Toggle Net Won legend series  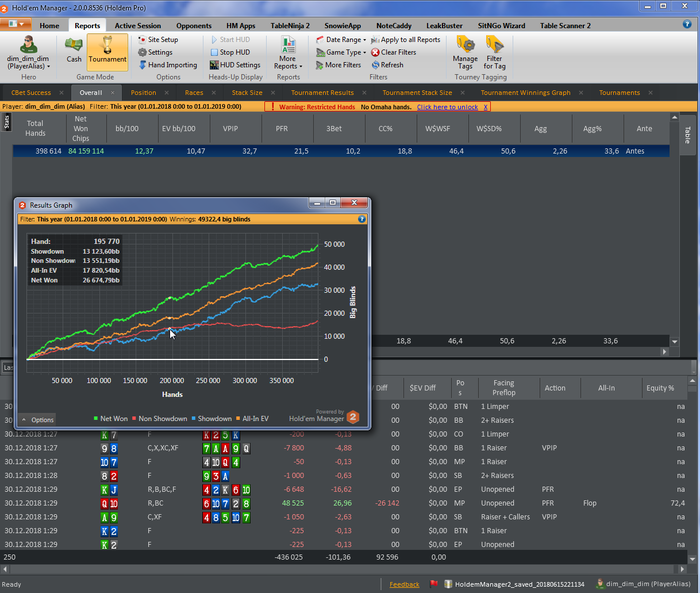(x=110, y=418)
